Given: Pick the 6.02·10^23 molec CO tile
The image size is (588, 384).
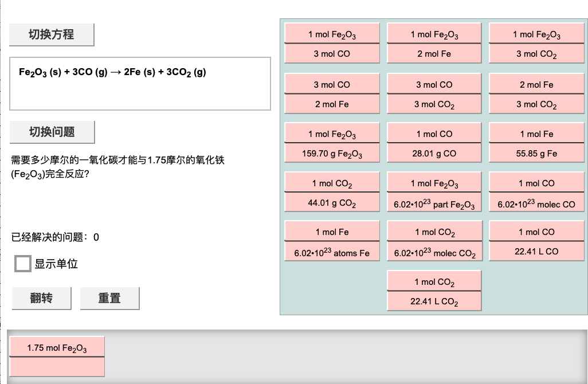Looking at the screenshot, I should pyautogui.click(x=536, y=192).
